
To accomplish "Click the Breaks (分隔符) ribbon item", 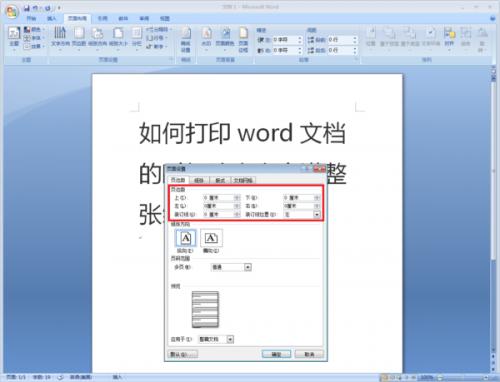I will (158, 29).
